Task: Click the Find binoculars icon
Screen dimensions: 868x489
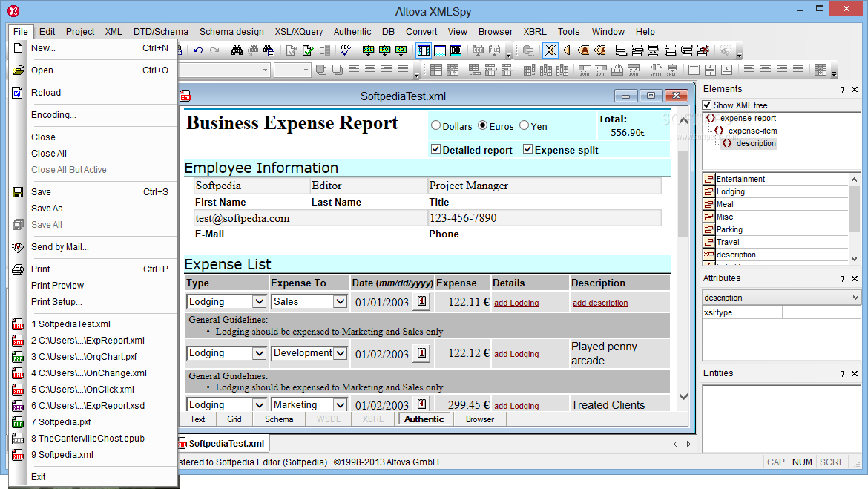Action: [x=237, y=50]
